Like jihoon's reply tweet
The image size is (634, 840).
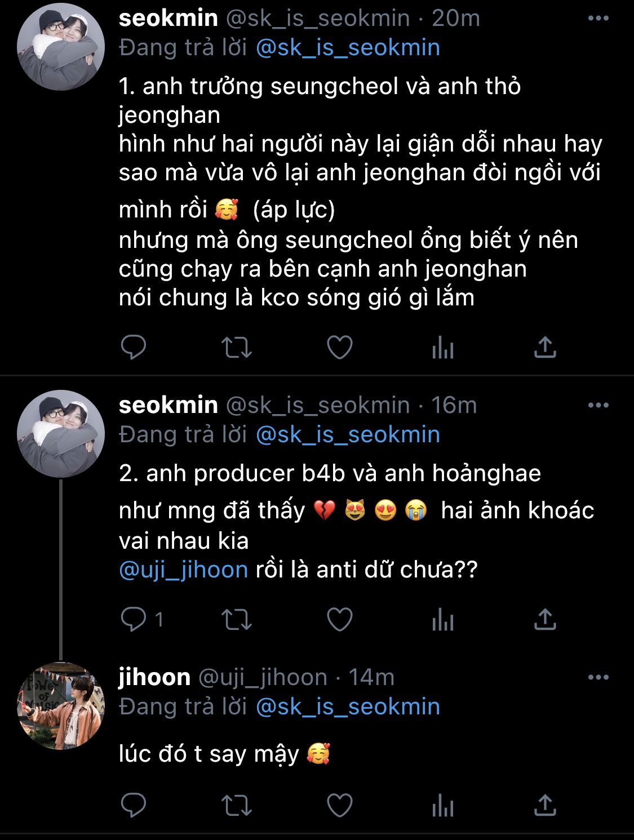pos(340,806)
